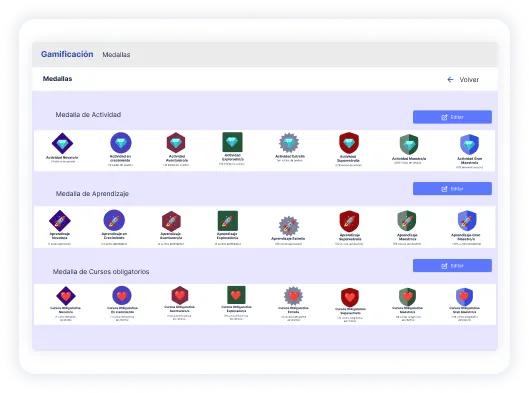Open the Gamificación breadcrumb
The height and width of the screenshot is (393, 529).
(x=67, y=54)
